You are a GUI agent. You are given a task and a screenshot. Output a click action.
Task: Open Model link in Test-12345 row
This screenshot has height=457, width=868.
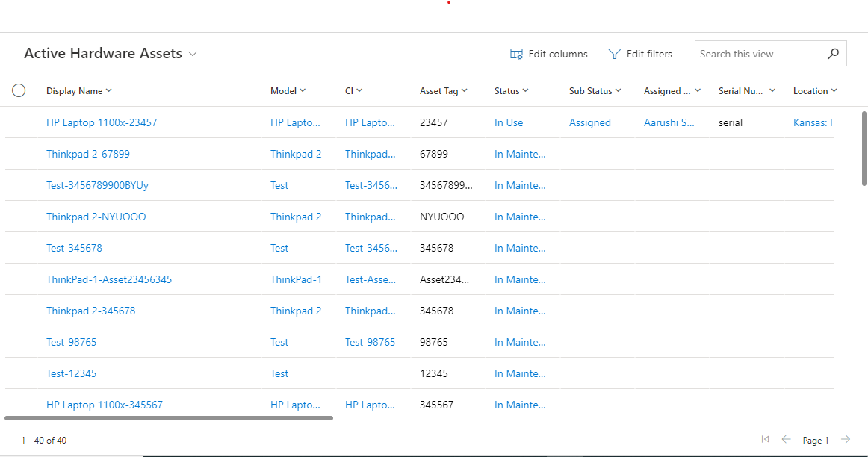279,373
